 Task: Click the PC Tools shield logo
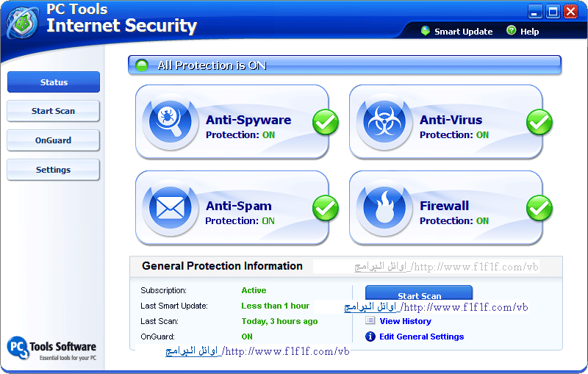(23, 21)
